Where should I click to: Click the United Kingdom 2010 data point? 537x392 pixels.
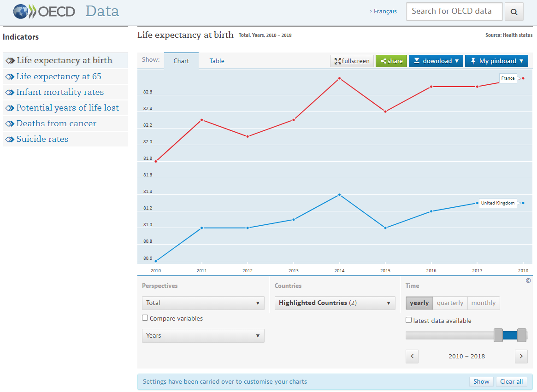(x=156, y=261)
